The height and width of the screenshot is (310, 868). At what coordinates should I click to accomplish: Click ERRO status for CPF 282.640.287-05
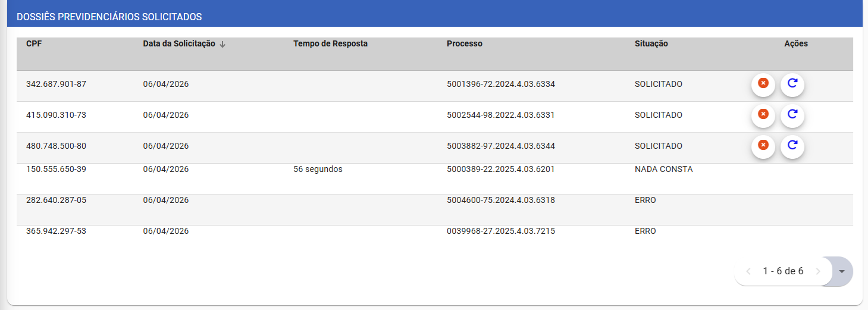[x=645, y=200]
